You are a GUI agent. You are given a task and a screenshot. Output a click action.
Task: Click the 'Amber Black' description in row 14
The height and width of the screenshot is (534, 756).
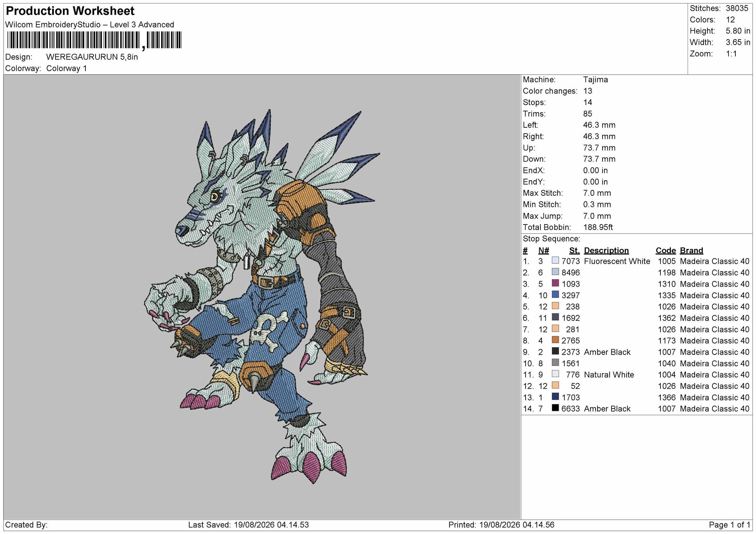pos(607,409)
